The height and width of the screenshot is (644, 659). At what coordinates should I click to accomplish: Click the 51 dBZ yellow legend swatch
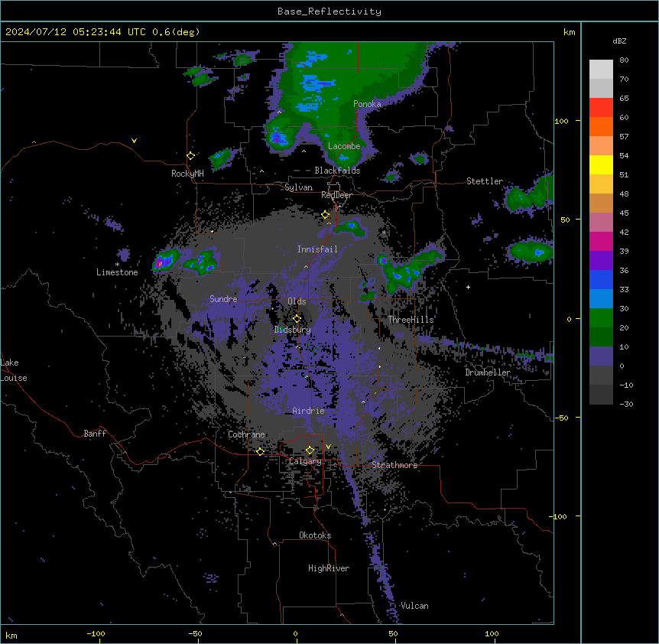(x=601, y=165)
